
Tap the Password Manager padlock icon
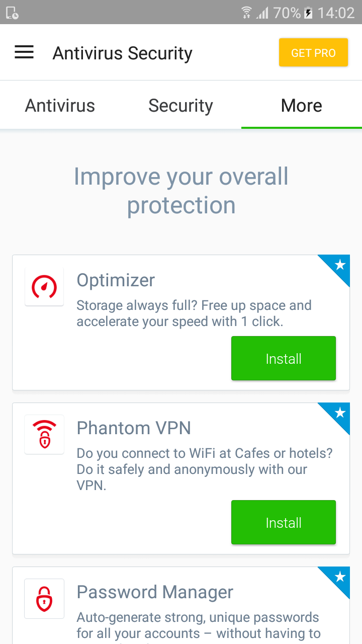pyautogui.click(x=44, y=598)
